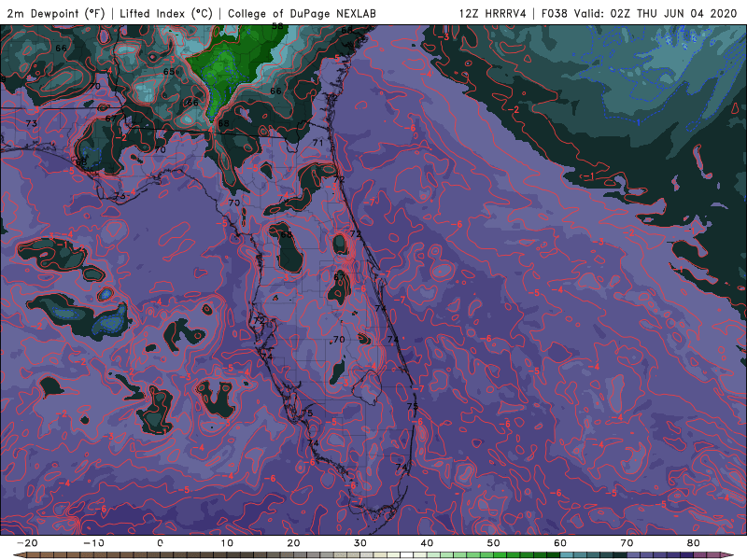Click the 20 label on the color scale
Image resolution: width=747 pixels, height=560 pixels.
click(x=293, y=543)
